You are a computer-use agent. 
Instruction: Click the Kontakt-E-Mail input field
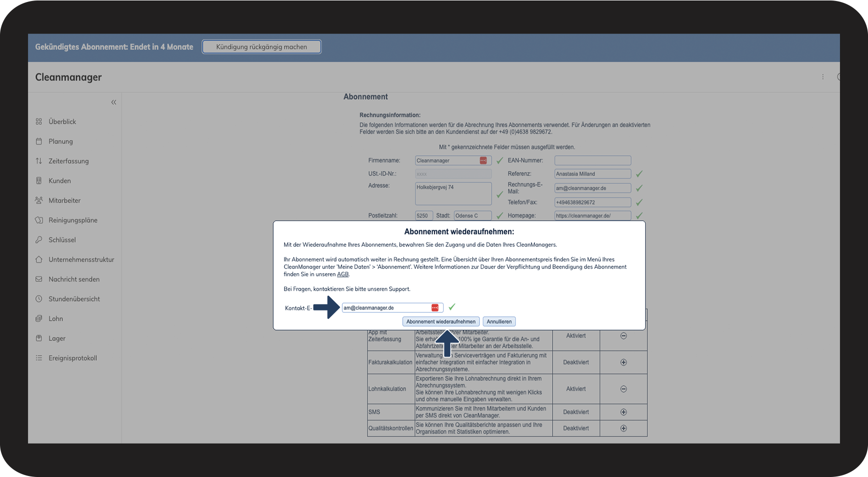[x=392, y=308]
